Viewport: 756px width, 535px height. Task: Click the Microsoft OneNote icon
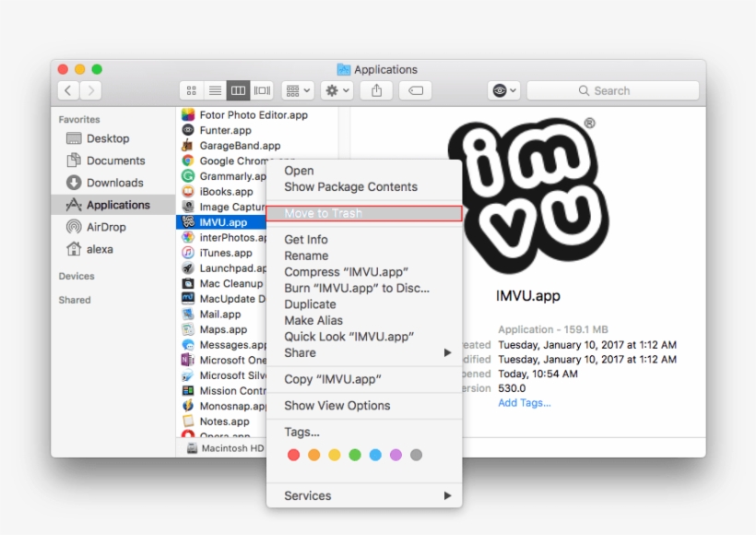188,360
